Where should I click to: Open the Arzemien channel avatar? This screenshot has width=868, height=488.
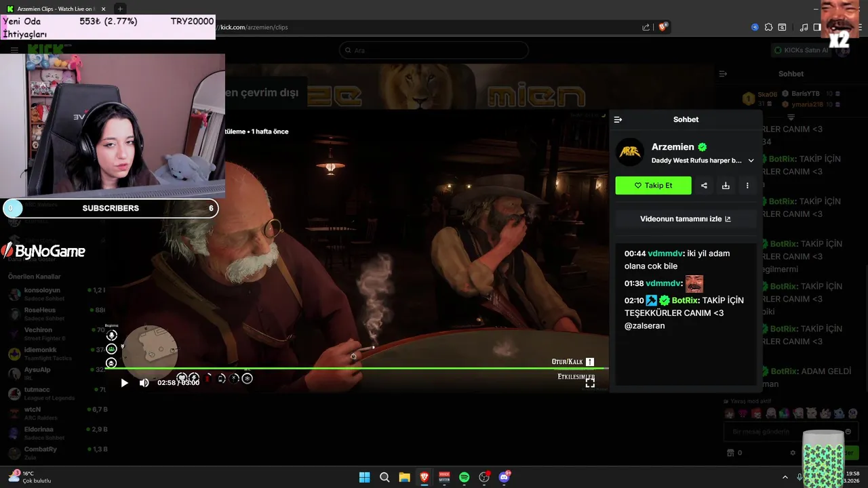pyautogui.click(x=630, y=152)
